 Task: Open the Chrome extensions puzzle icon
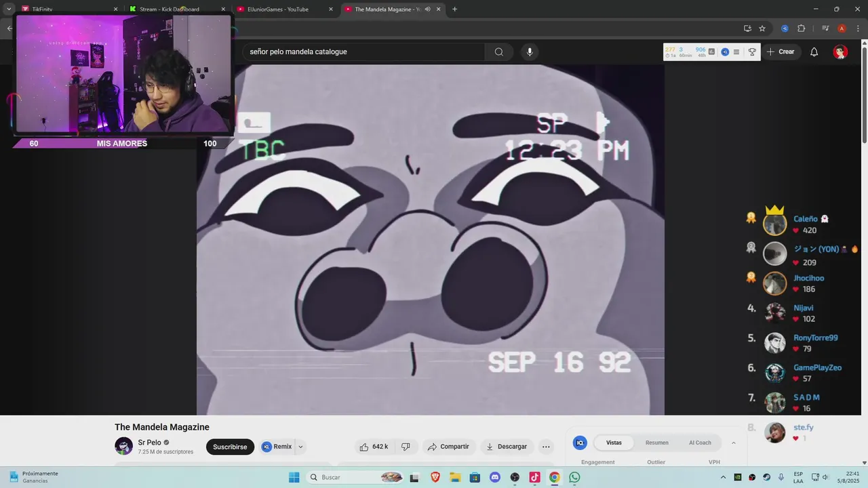tap(801, 28)
